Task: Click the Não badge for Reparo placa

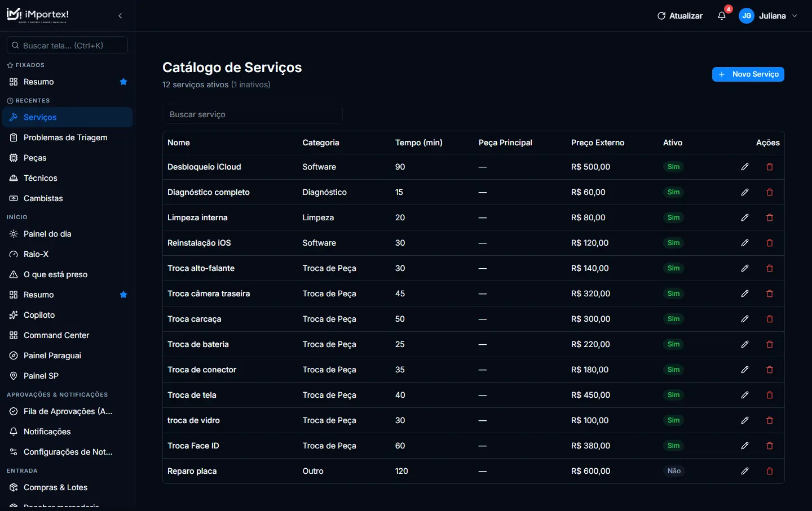Action: tap(674, 471)
